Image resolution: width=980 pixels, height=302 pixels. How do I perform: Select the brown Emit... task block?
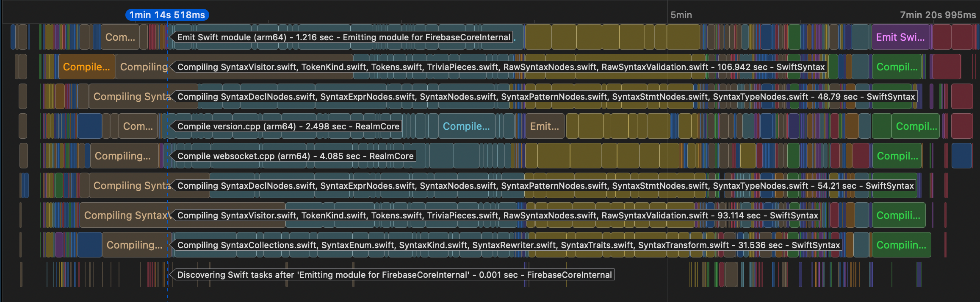545,126
